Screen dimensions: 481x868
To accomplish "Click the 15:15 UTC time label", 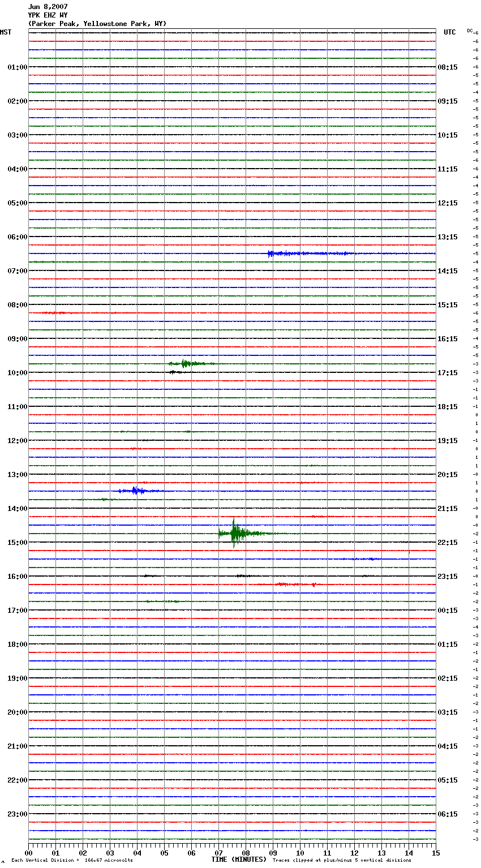I will 448,305.
